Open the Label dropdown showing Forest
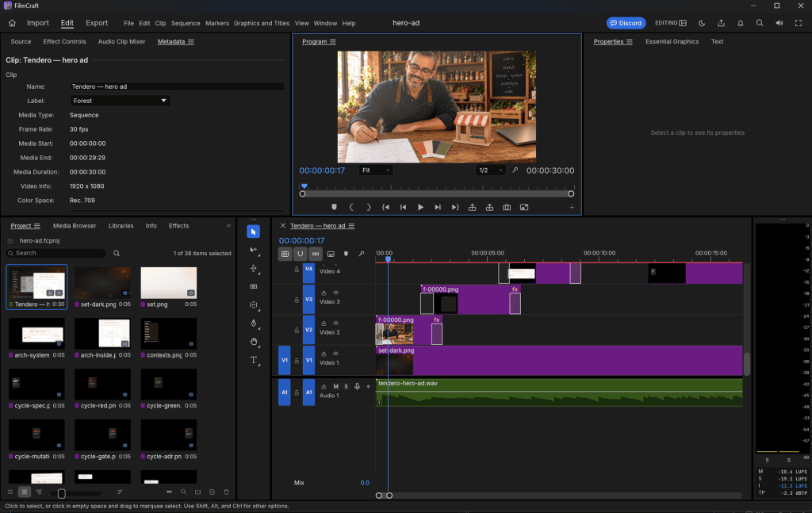This screenshot has width=812, height=513. pos(121,101)
